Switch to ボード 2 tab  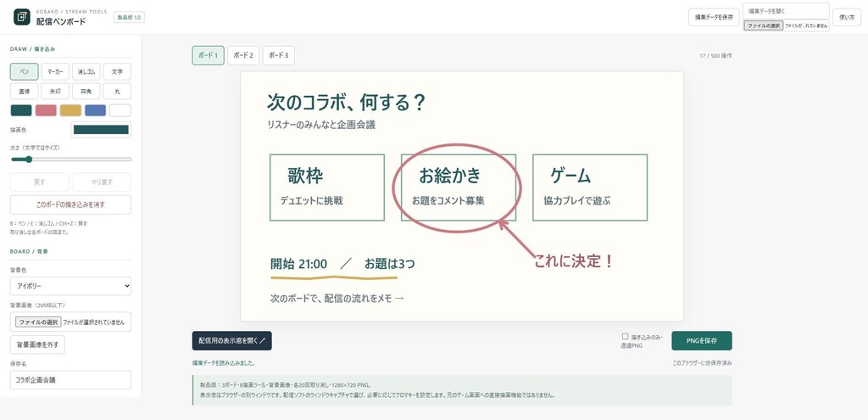[243, 55]
